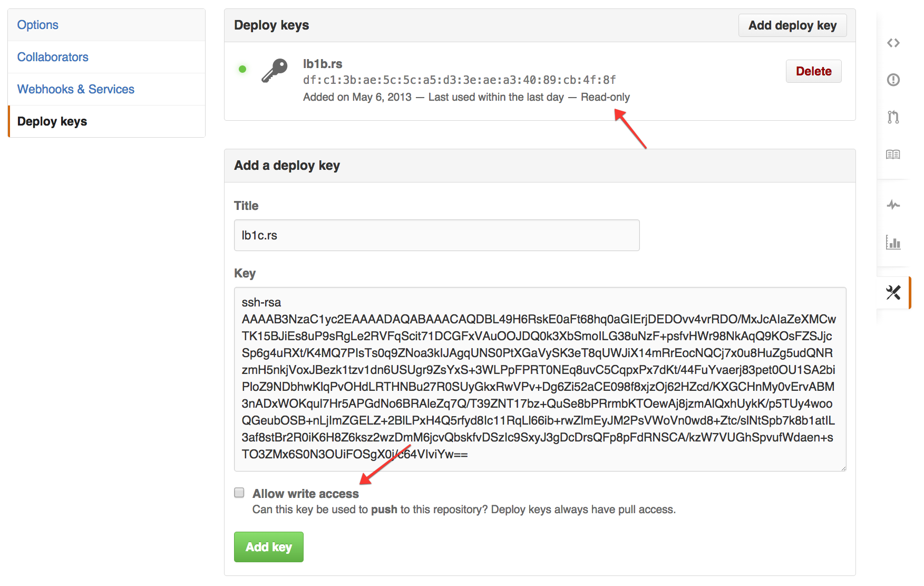Submit with the green Add key button
Image resolution: width=924 pixels, height=586 pixels.
pos(269,547)
